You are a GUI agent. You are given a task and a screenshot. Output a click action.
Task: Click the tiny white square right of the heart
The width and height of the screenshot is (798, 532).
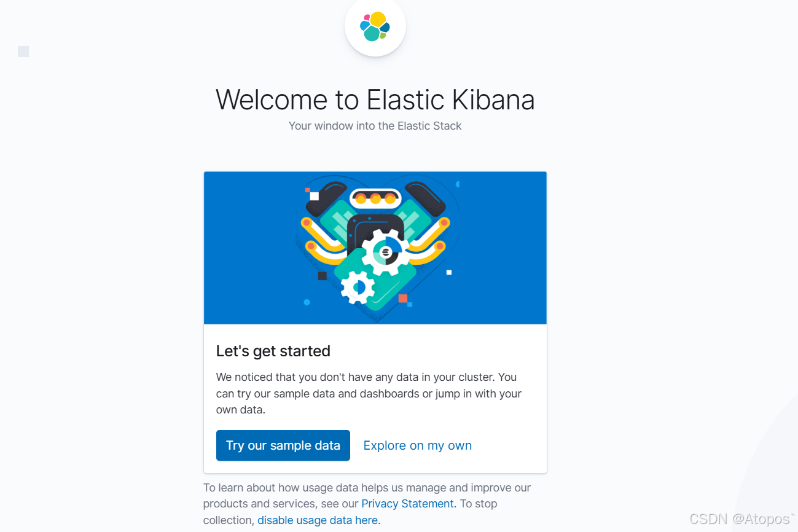(x=449, y=272)
